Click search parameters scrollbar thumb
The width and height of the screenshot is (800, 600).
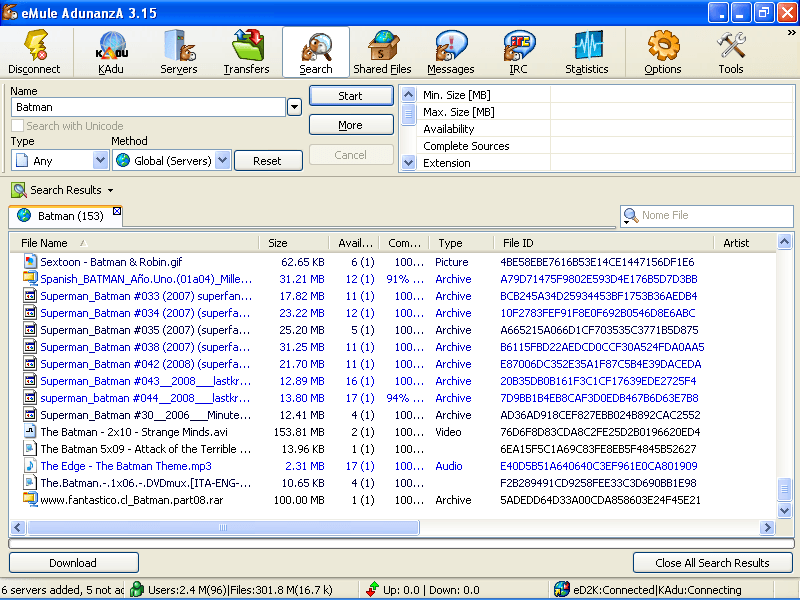408,114
